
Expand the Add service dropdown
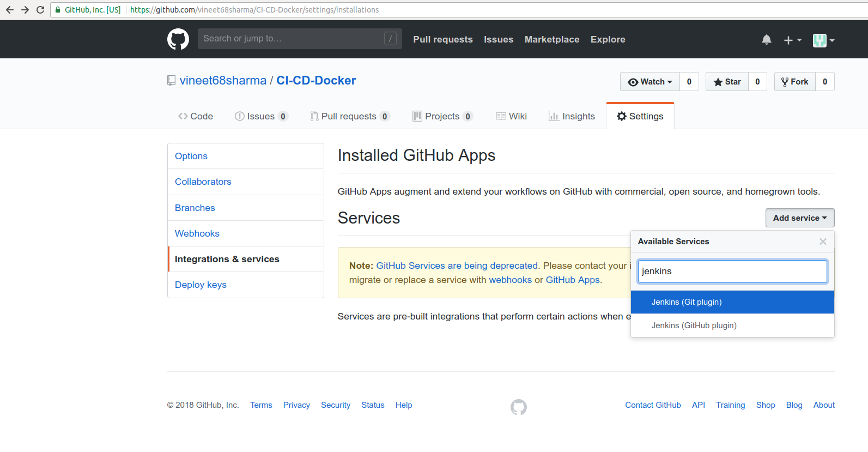point(800,218)
